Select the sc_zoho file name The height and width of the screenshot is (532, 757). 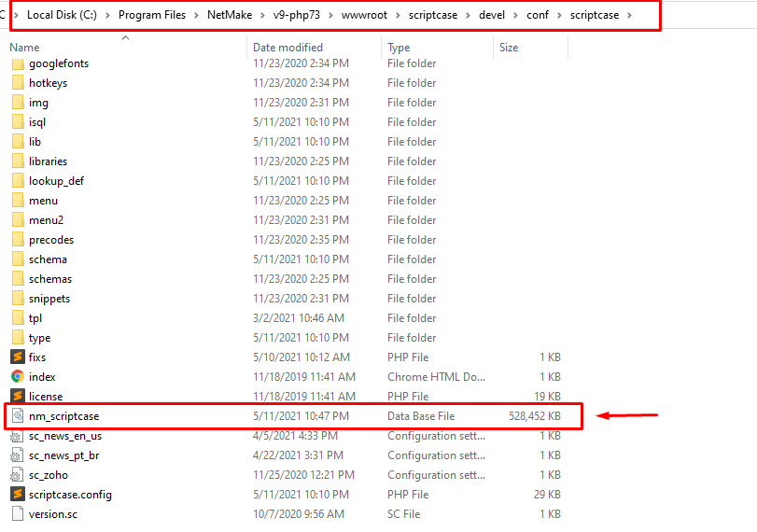coord(49,475)
